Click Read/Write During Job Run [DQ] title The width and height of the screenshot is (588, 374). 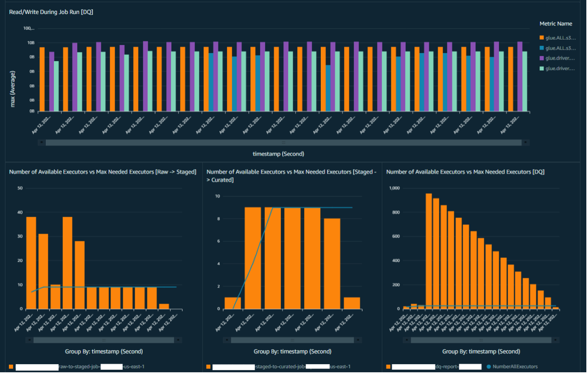pos(51,12)
